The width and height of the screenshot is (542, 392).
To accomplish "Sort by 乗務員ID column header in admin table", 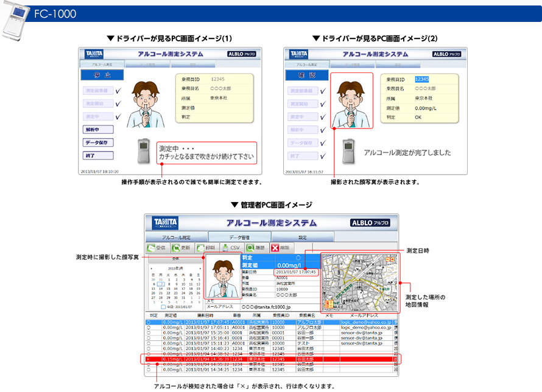I will click(281, 315).
